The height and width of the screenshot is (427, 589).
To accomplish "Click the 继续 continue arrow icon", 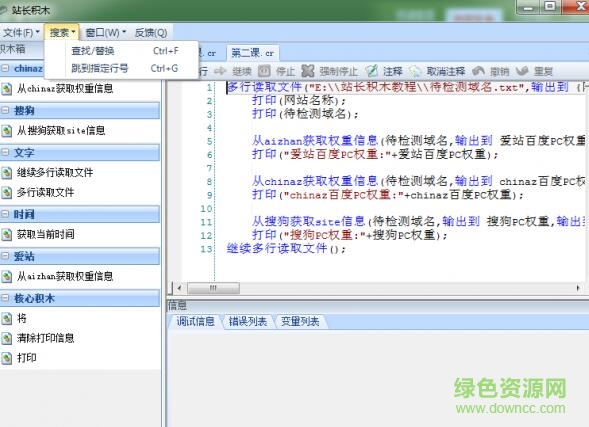I will tap(220, 71).
